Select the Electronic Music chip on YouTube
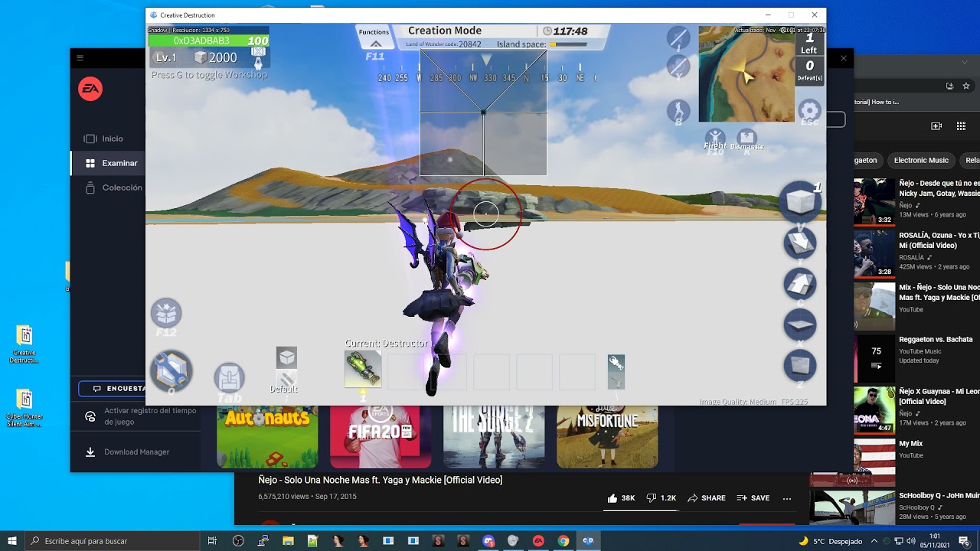The width and height of the screenshot is (980, 551). 921,161
